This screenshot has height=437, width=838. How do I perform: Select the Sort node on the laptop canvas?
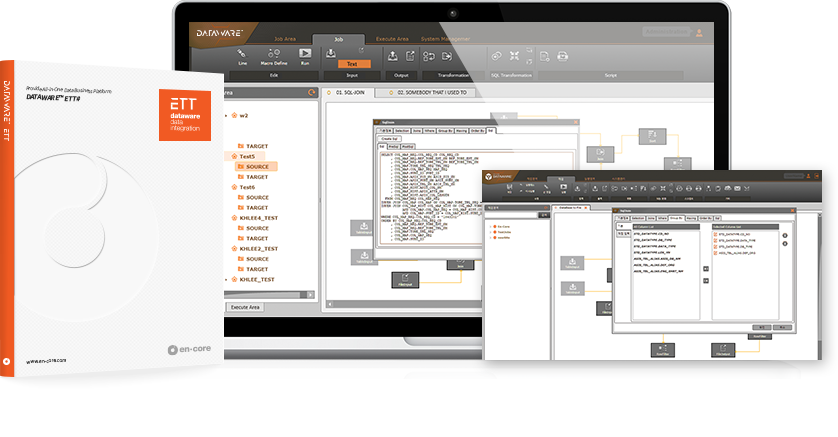(x=653, y=136)
